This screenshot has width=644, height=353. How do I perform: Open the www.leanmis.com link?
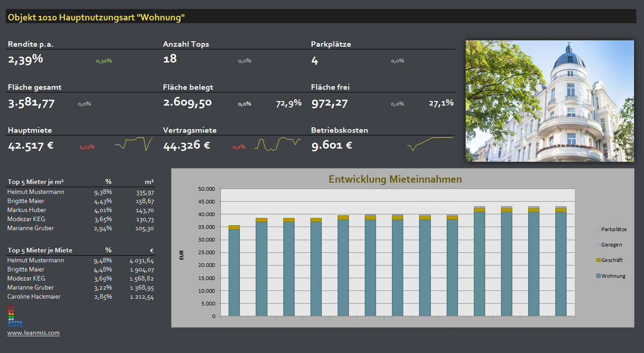tap(33, 333)
